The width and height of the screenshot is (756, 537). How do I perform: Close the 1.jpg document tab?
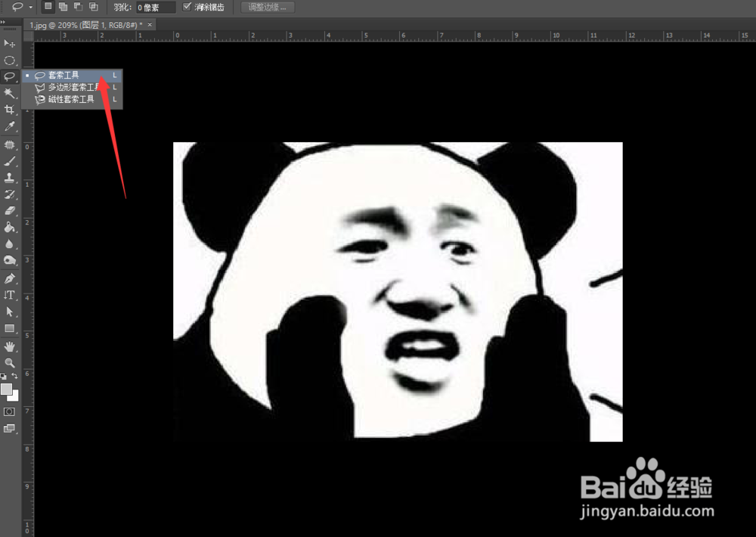(x=150, y=25)
